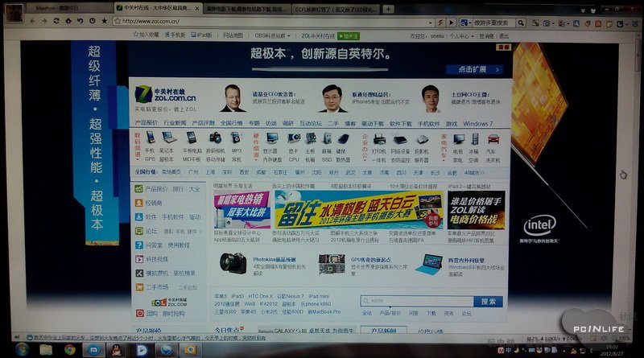644x358 pixels.
Task: Click the ZOL site search input field
Action: 417,301
